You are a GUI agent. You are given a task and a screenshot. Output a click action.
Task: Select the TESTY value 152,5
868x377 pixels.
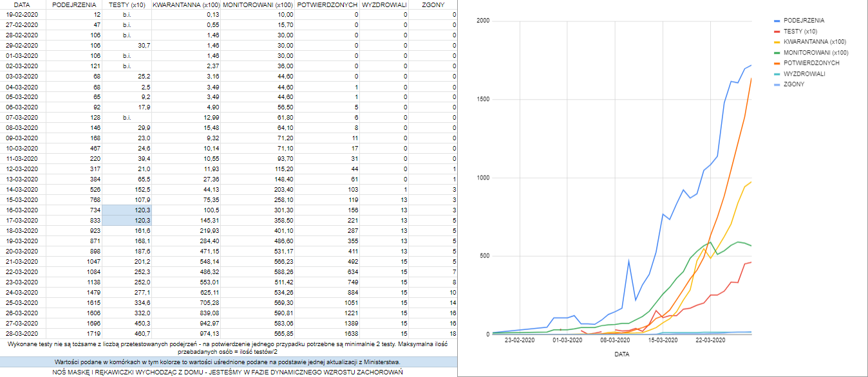click(x=142, y=190)
